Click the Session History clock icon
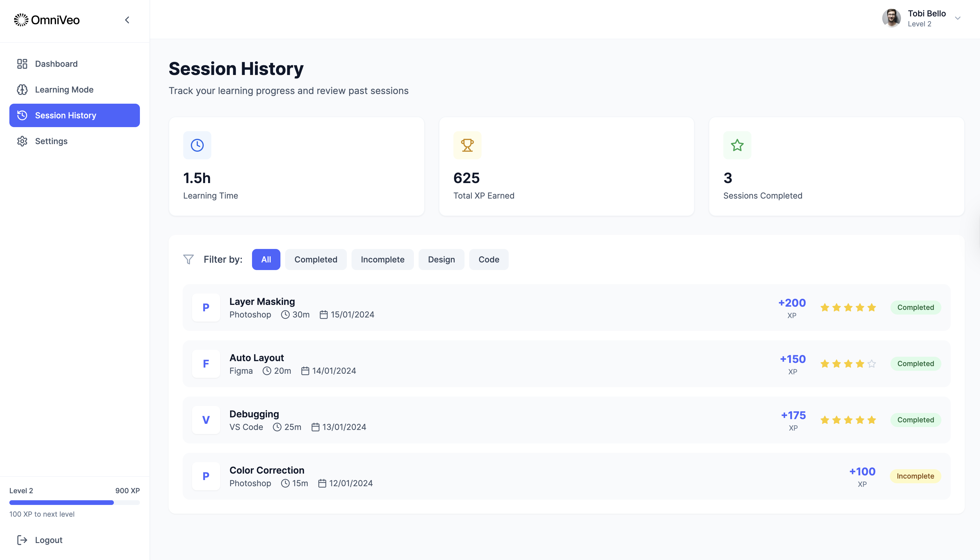This screenshot has height=560, width=980. [22, 115]
